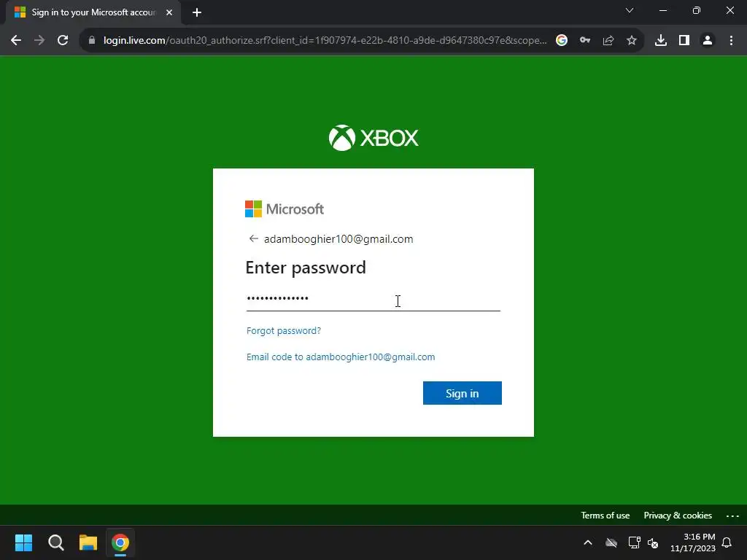This screenshot has width=747, height=560.
Task: Click the address bar URL
Action: (325, 41)
